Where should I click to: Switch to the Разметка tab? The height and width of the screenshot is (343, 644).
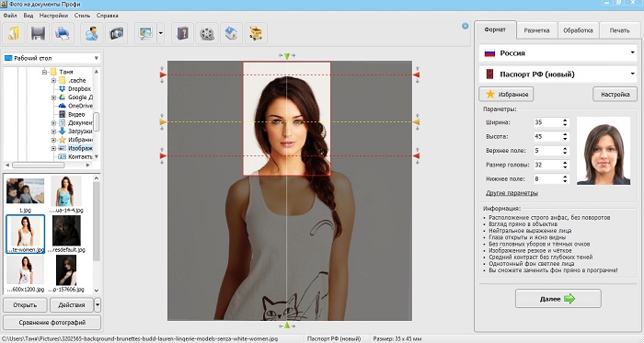pyautogui.click(x=536, y=30)
